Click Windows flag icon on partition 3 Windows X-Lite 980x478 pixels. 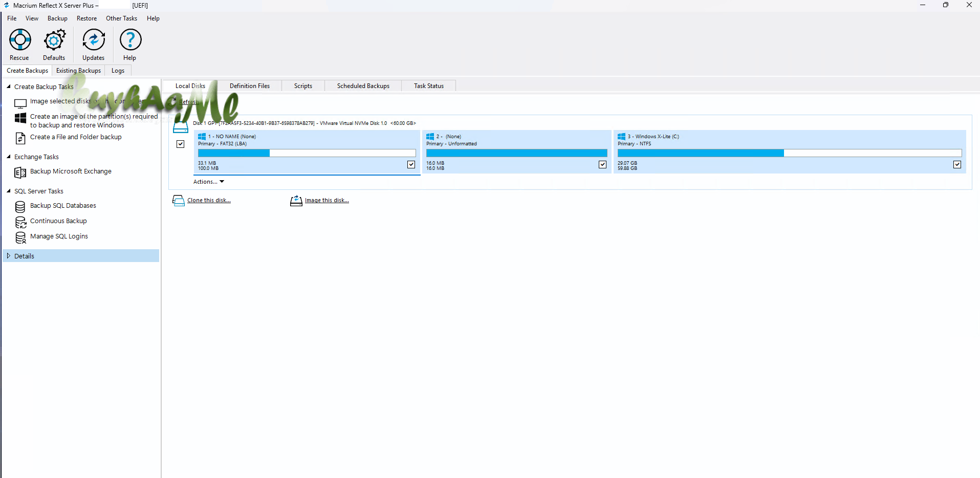click(622, 137)
